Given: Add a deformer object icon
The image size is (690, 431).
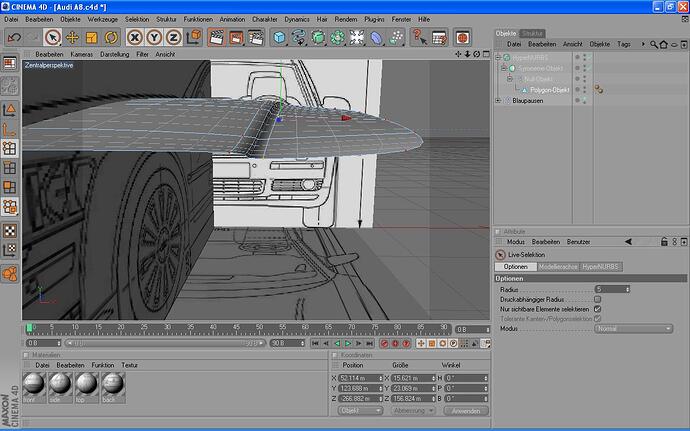Looking at the screenshot, I should [376, 38].
